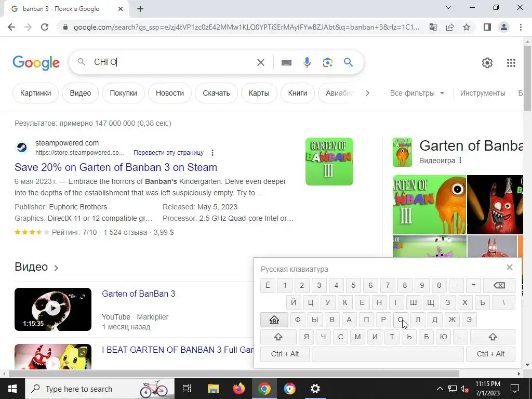Launch Firefox from taskbar
This screenshot has width=532, height=399.
coord(239,389)
